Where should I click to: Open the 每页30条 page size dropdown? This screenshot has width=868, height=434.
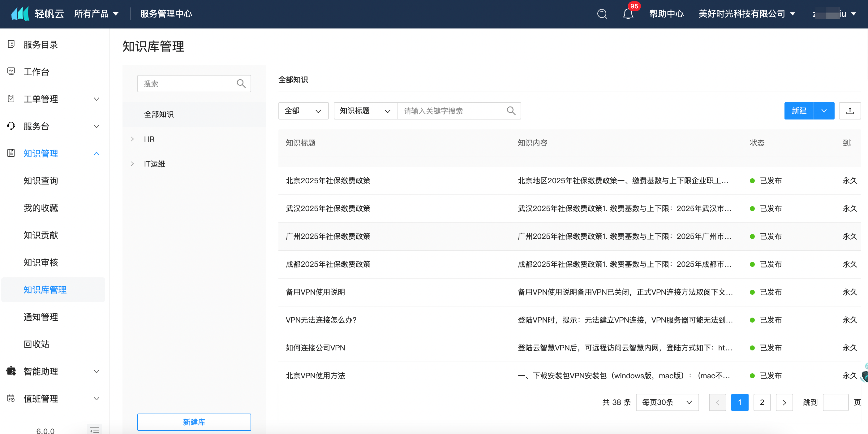pyautogui.click(x=667, y=402)
